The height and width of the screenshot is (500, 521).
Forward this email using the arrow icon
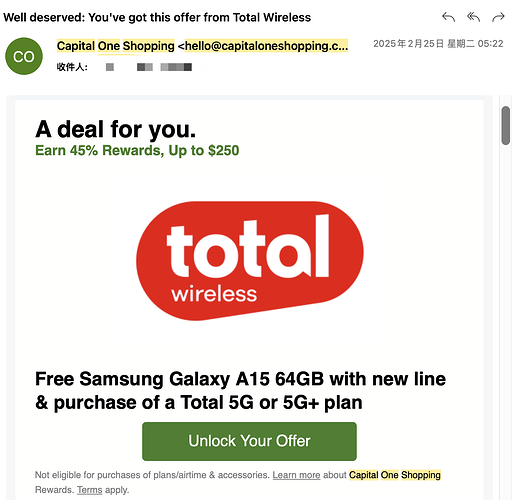(498, 17)
